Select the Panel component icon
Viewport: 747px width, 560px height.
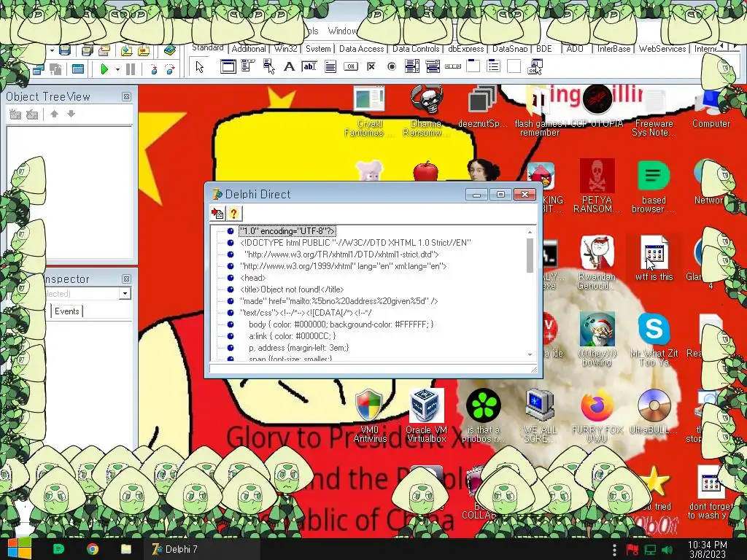(x=514, y=66)
